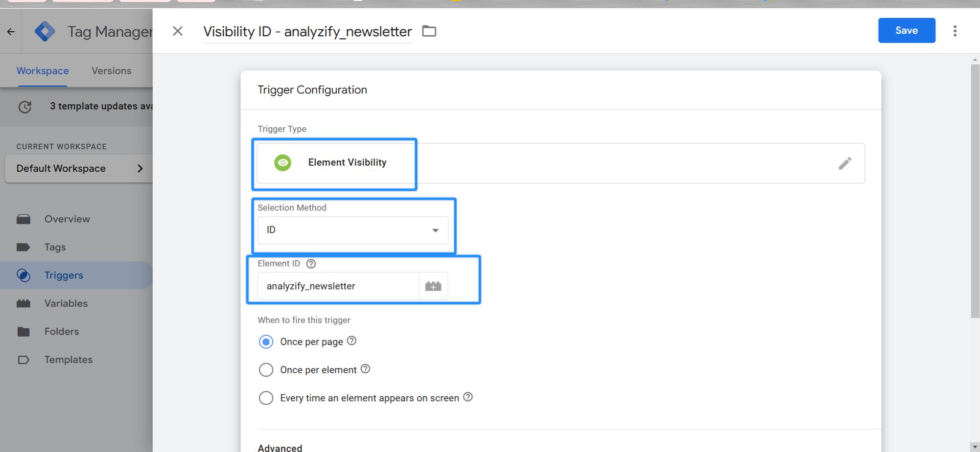Screen dimensions: 980x452
Task: Edit the trigger name field
Action: pyautogui.click(x=308, y=32)
